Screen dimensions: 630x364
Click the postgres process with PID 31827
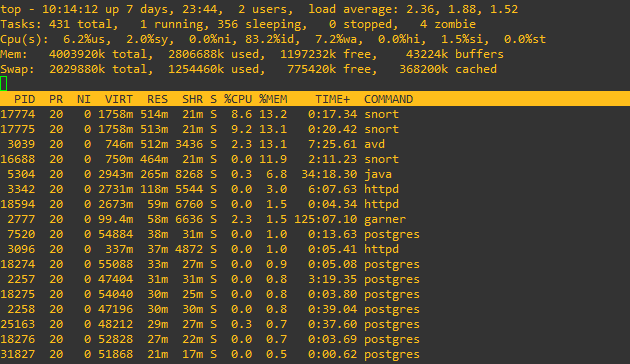click(x=210, y=354)
